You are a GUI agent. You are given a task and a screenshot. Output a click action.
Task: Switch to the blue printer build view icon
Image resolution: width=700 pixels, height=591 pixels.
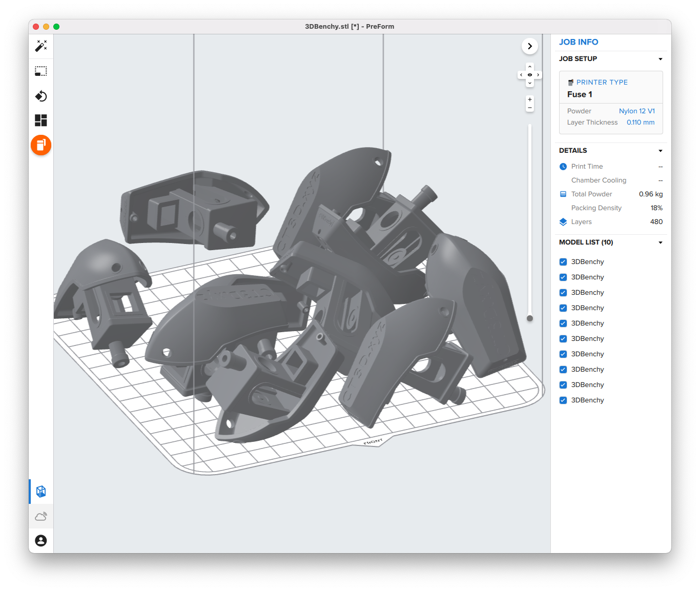tap(41, 492)
